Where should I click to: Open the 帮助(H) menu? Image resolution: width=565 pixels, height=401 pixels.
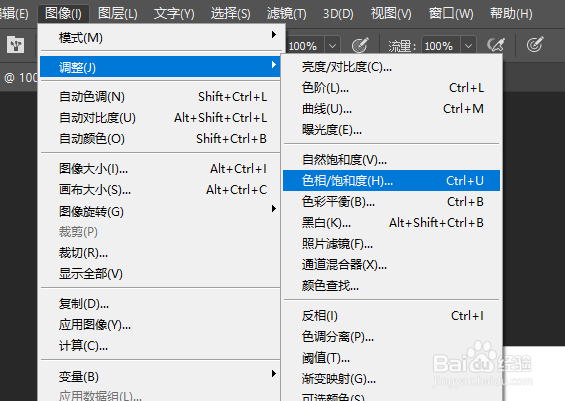[511, 14]
